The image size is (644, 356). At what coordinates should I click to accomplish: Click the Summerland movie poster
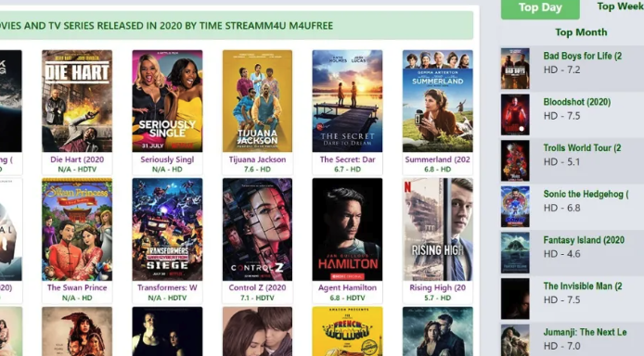coord(438,101)
